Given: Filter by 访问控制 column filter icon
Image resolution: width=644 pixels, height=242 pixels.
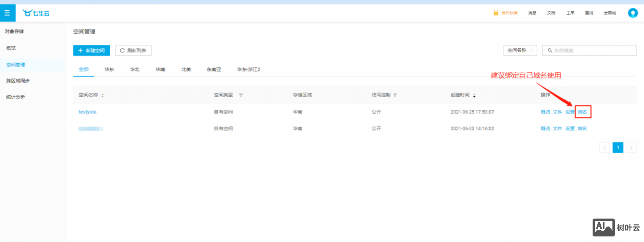Looking at the screenshot, I should [x=395, y=95].
